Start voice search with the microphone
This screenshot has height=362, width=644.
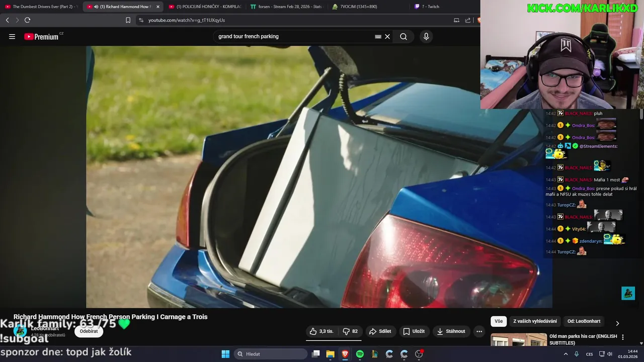426,36
